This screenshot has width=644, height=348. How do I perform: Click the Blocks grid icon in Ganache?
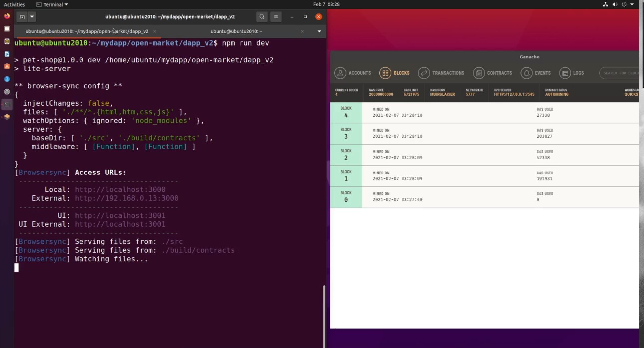(x=385, y=73)
